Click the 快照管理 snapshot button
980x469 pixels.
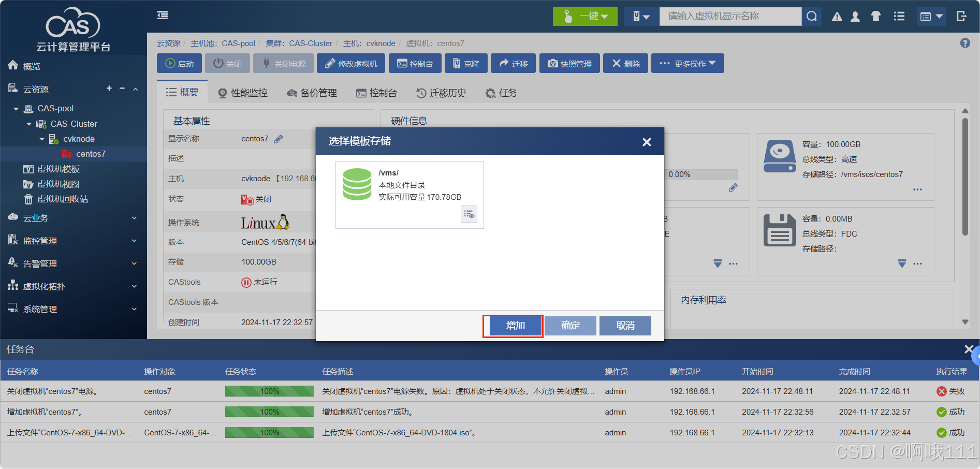pyautogui.click(x=569, y=63)
